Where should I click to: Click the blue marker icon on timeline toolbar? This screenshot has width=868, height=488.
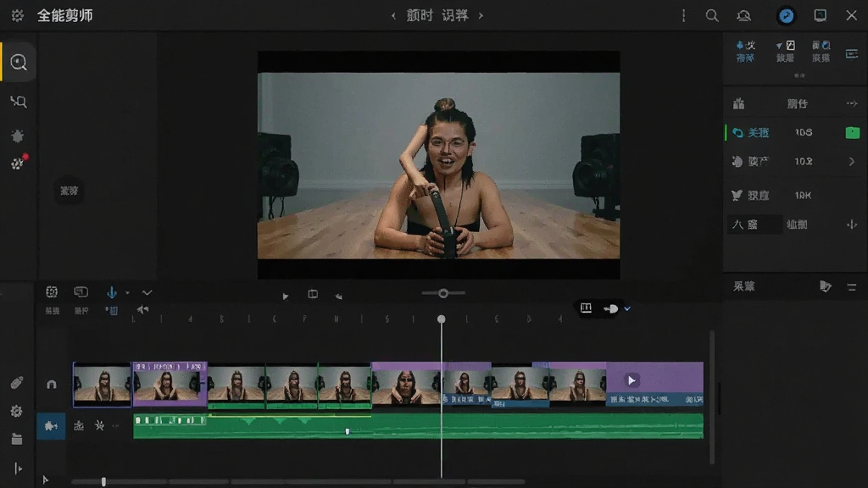pyautogui.click(x=111, y=292)
